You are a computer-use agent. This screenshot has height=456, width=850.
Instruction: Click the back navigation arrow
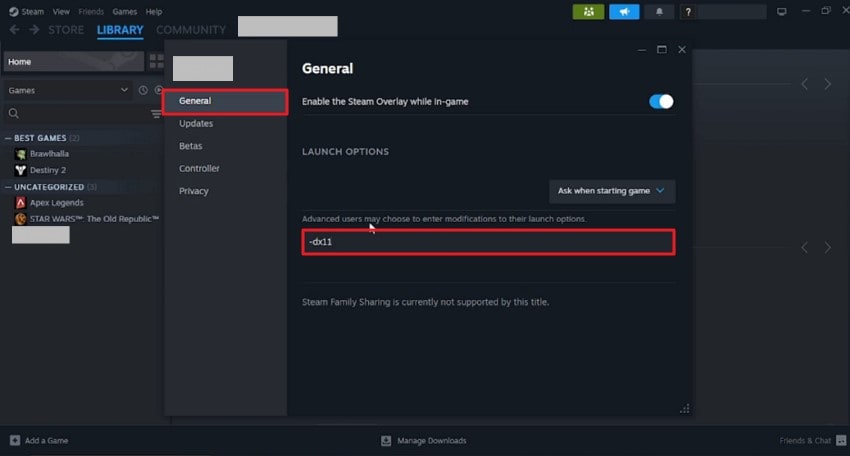(15, 30)
